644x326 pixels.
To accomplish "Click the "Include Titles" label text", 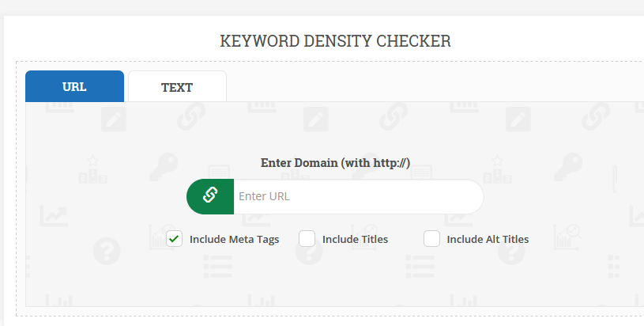I will tap(355, 239).
